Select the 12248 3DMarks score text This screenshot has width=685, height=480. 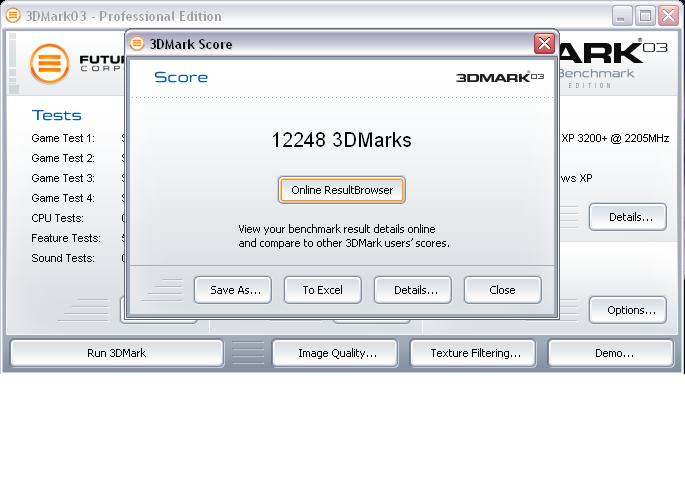[342, 140]
